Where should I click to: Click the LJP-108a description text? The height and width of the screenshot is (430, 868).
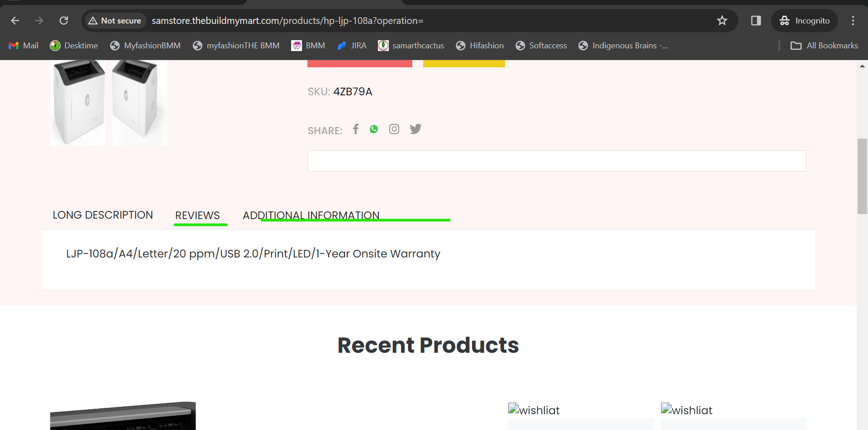[x=253, y=254]
